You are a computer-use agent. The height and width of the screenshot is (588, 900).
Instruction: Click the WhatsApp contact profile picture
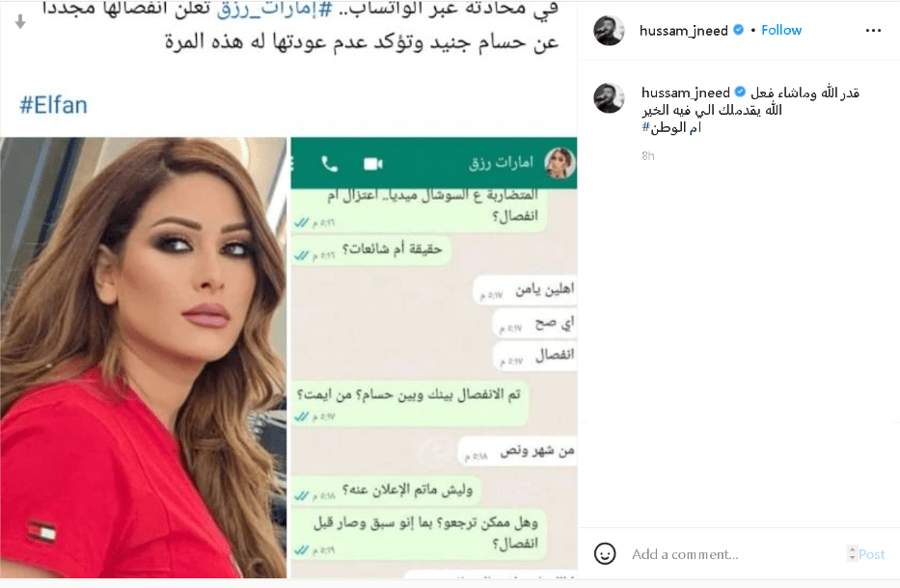(x=559, y=163)
